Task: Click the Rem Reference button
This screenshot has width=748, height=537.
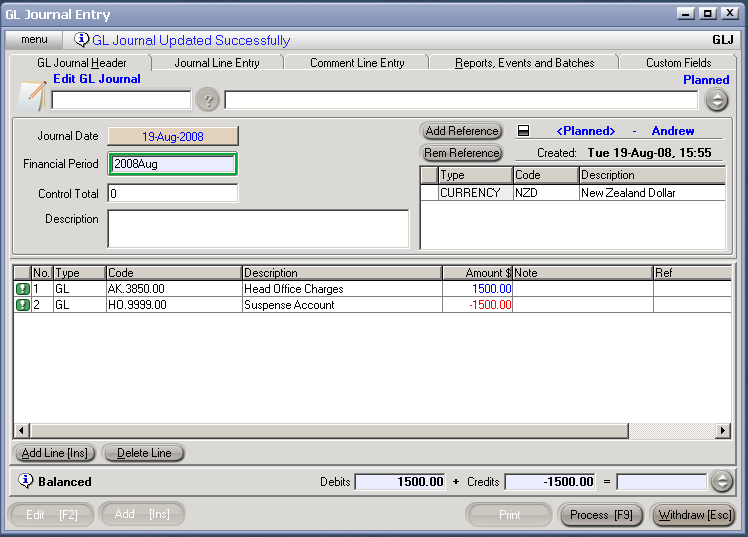Action: [x=461, y=153]
